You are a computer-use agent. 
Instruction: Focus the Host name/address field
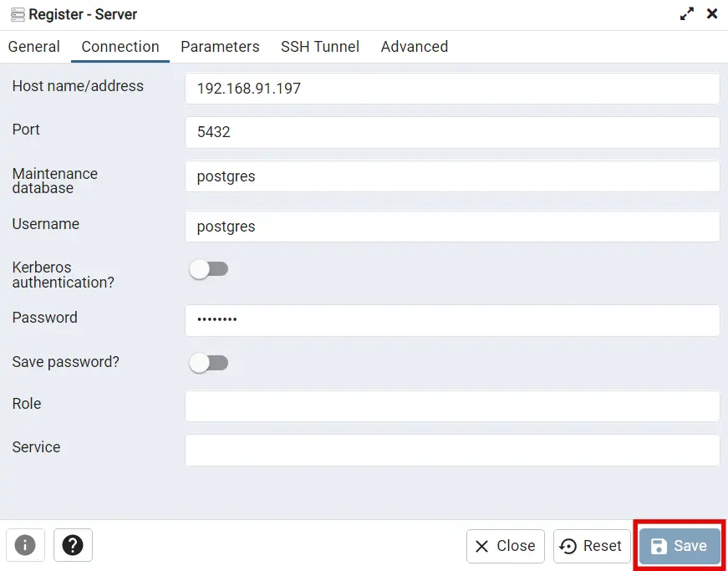click(x=452, y=89)
